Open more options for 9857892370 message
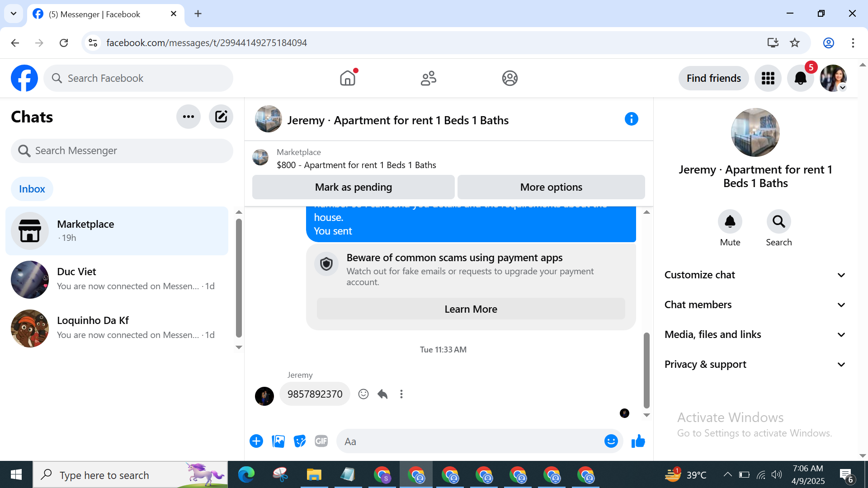The width and height of the screenshot is (868, 488). coord(401,394)
